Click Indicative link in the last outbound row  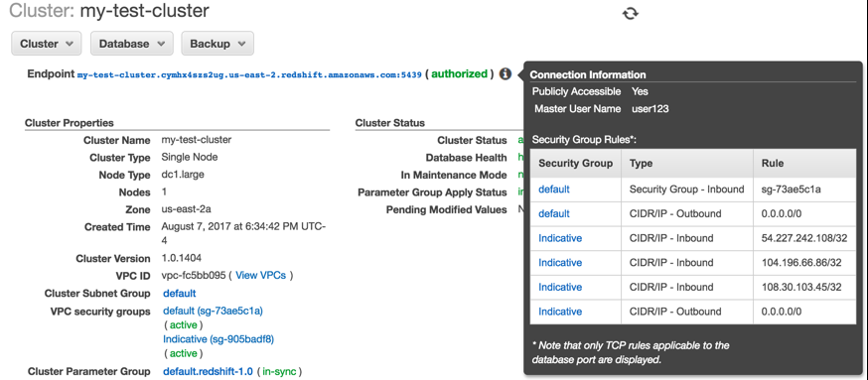(x=560, y=312)
